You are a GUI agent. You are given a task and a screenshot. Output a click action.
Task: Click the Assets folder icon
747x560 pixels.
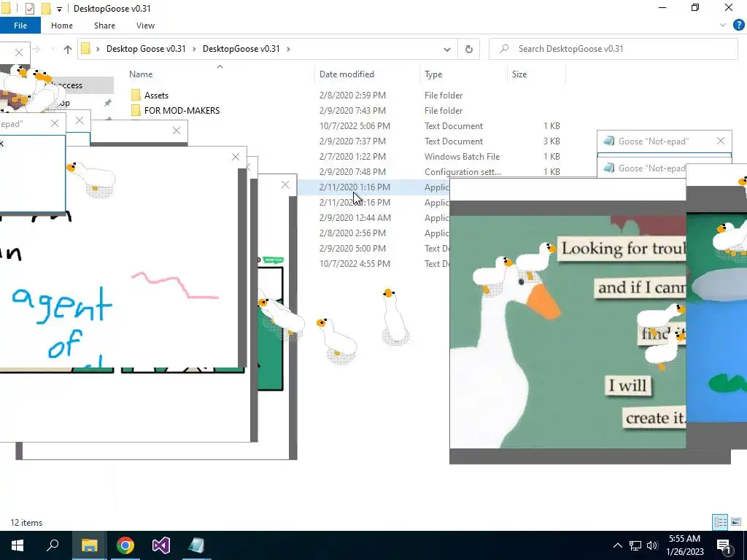point(136,96)
